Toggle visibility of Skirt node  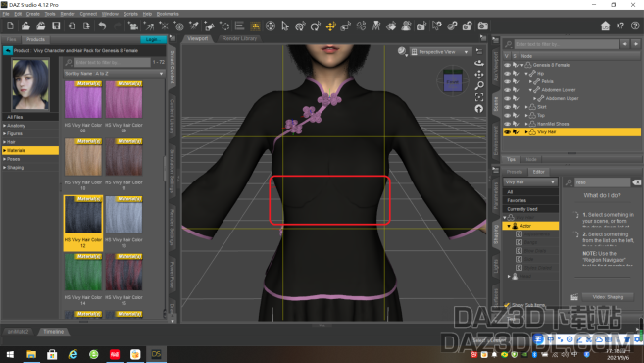click(x=507, y=107)
